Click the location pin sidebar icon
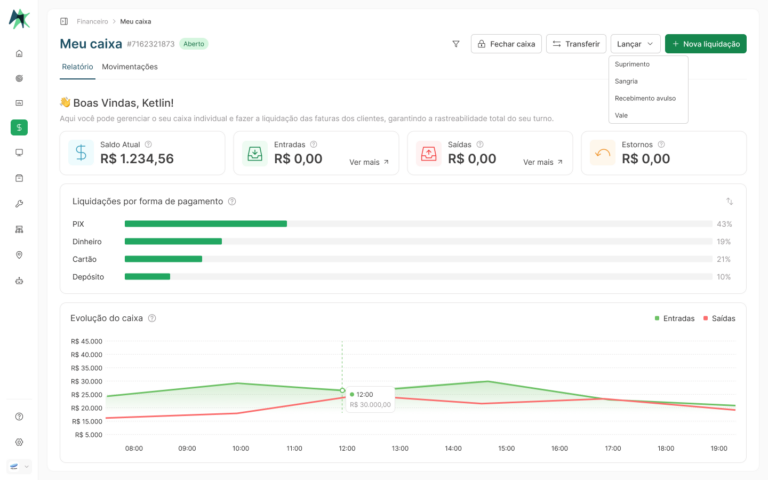768x480 pixels. (19, 255)
